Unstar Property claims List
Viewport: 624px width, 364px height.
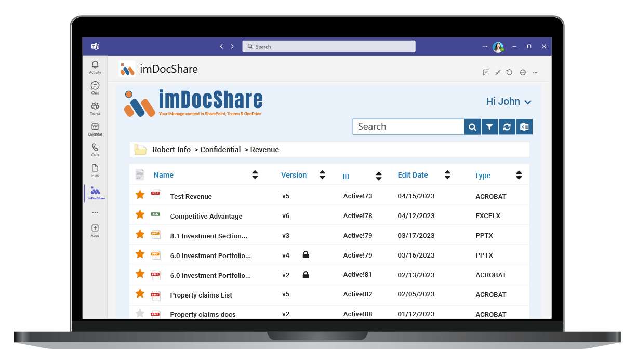click(140, 293)
